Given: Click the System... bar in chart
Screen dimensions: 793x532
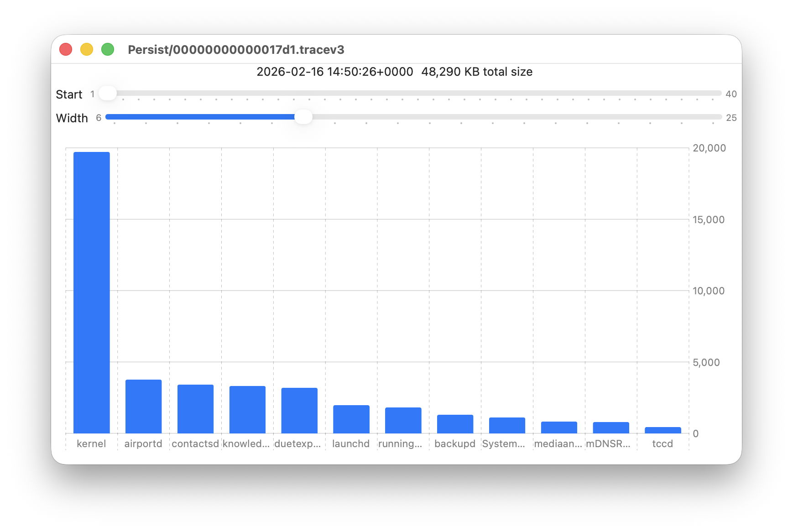Looking at the screenshot, I should pos(507,425).
